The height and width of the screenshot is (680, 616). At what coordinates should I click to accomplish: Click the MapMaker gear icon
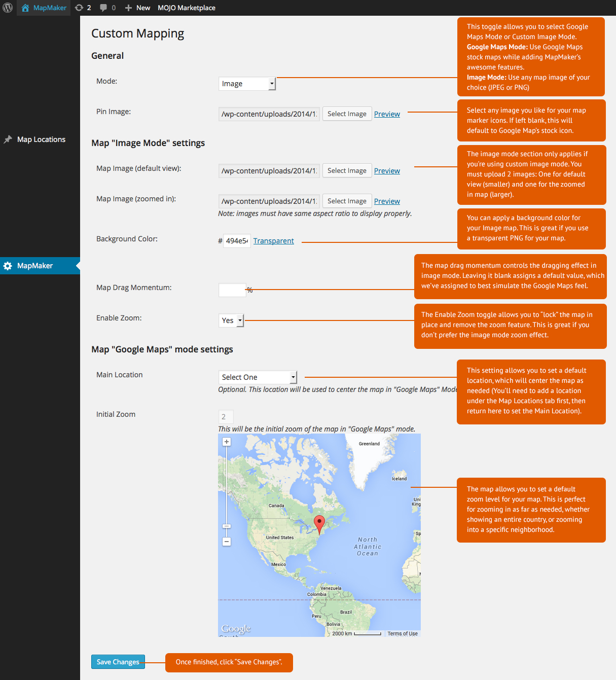[8, 266]
